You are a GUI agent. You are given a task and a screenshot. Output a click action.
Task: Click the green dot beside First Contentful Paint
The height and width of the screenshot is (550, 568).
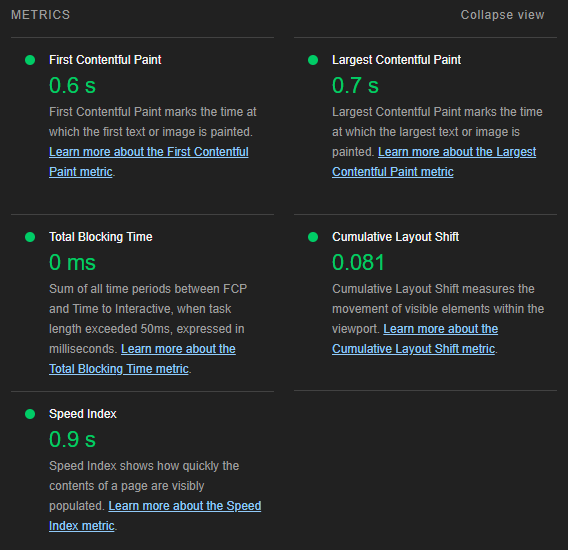pos(30,60)
